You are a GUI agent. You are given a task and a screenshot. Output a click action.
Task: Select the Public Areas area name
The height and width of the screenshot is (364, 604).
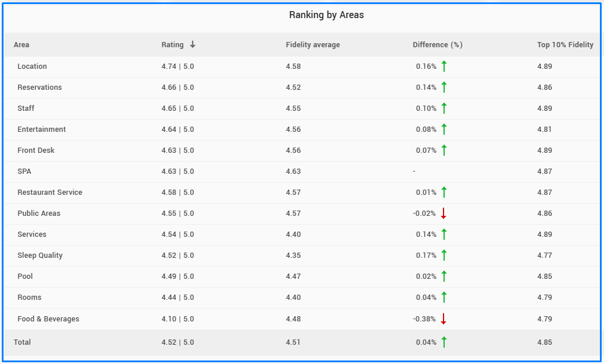point(39,213)
